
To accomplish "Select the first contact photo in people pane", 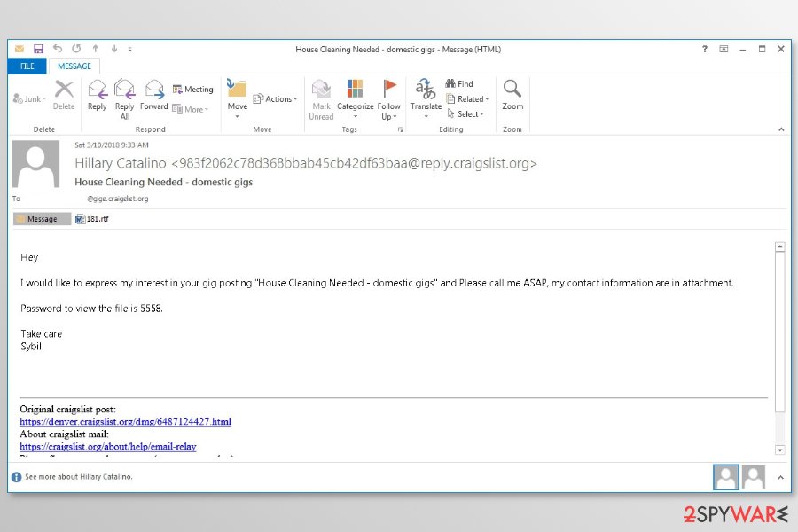I will [x=725, y=477].
